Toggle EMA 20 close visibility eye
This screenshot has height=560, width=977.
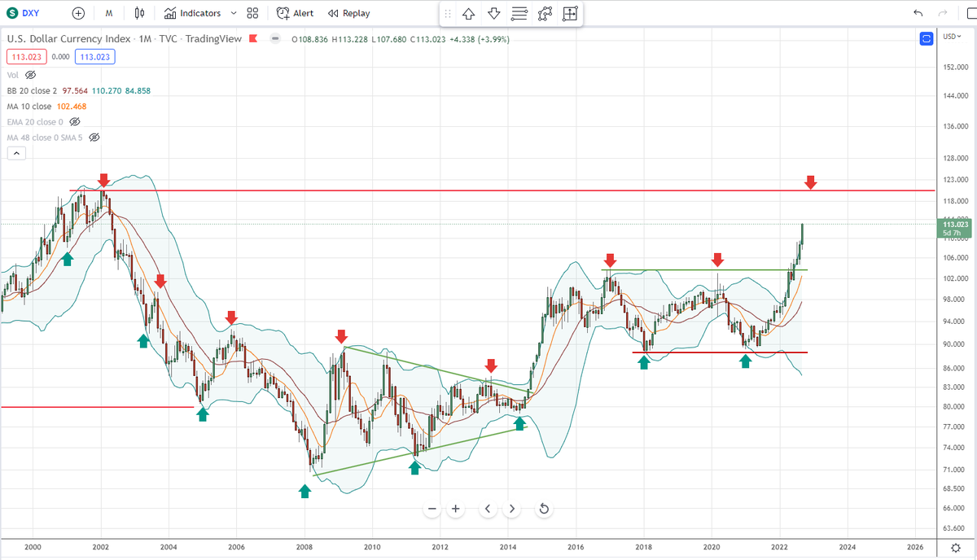(x=74, y=121)
